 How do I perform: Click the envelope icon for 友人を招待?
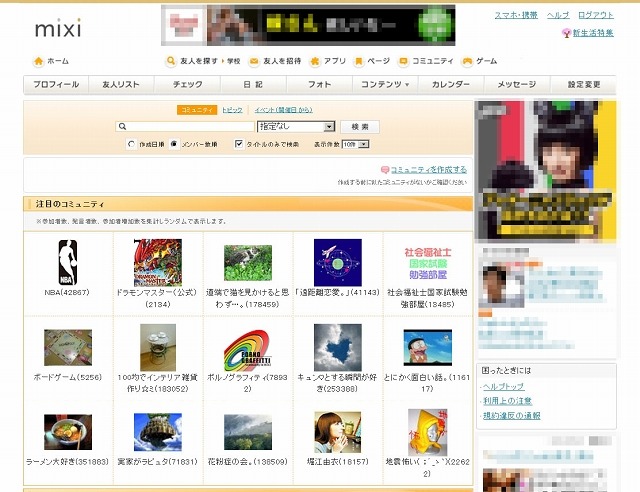254,61
